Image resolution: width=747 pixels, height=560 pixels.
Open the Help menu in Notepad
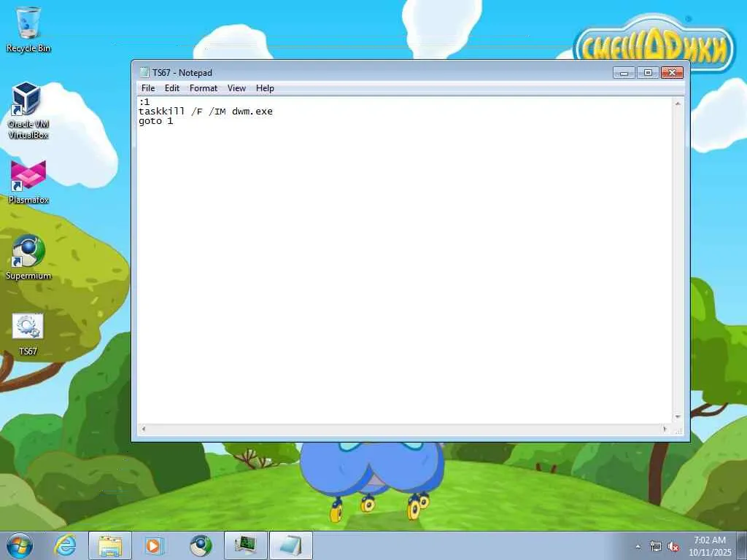(x=265, y=88)
